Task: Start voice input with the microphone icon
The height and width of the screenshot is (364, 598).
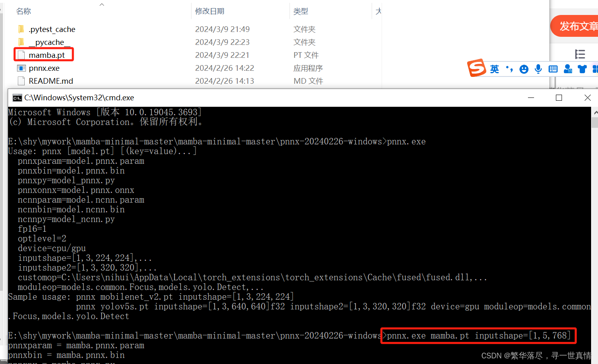Action: (538, 69)
